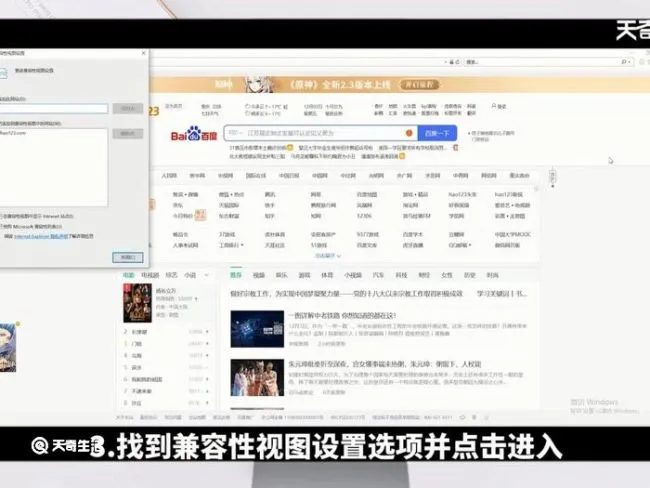Switch to the 财经 news tab
This screenshot has width=650, height=488.
tap(424, 275)
